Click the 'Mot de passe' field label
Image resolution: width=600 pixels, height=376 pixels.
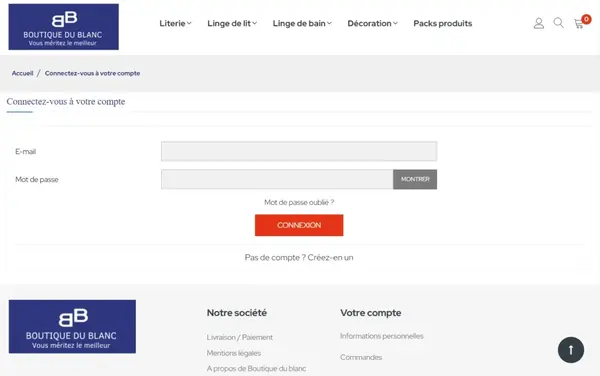click(x=37, y=179)
